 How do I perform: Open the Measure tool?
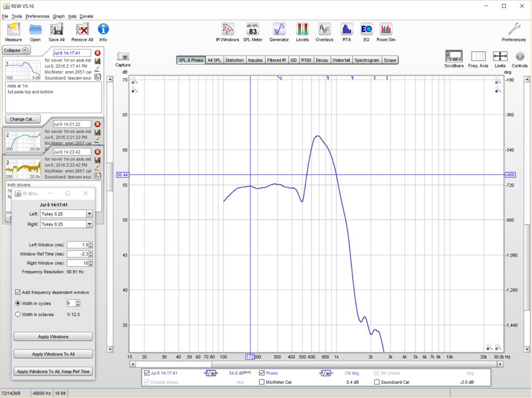tap(14, 32)
